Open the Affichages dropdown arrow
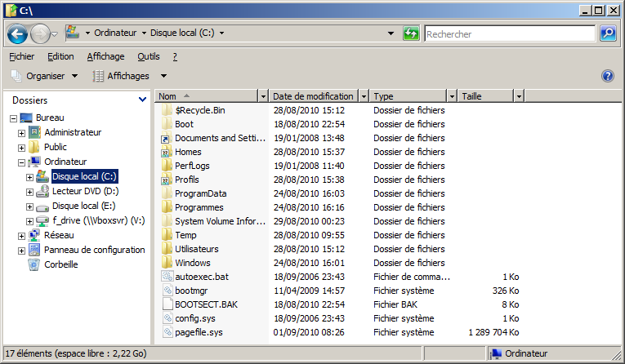625x364 pixels. click(x=155, y=76)
